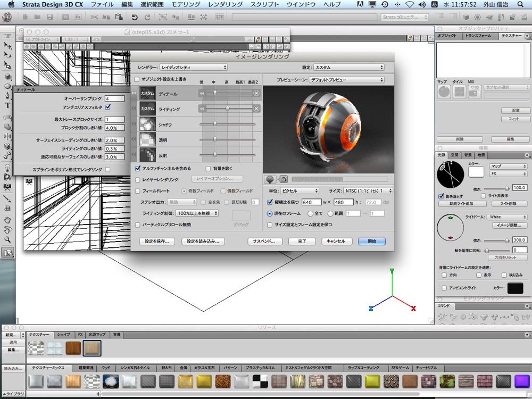The image size is (532, 399).
Task: Select the Cube primitive tool
Action: point(7,76)
